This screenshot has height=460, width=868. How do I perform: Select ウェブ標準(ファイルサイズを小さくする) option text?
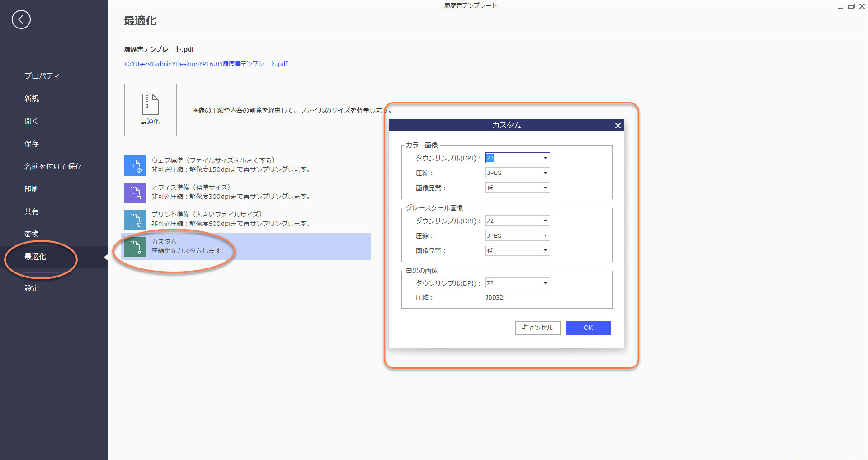pos(213,160)
